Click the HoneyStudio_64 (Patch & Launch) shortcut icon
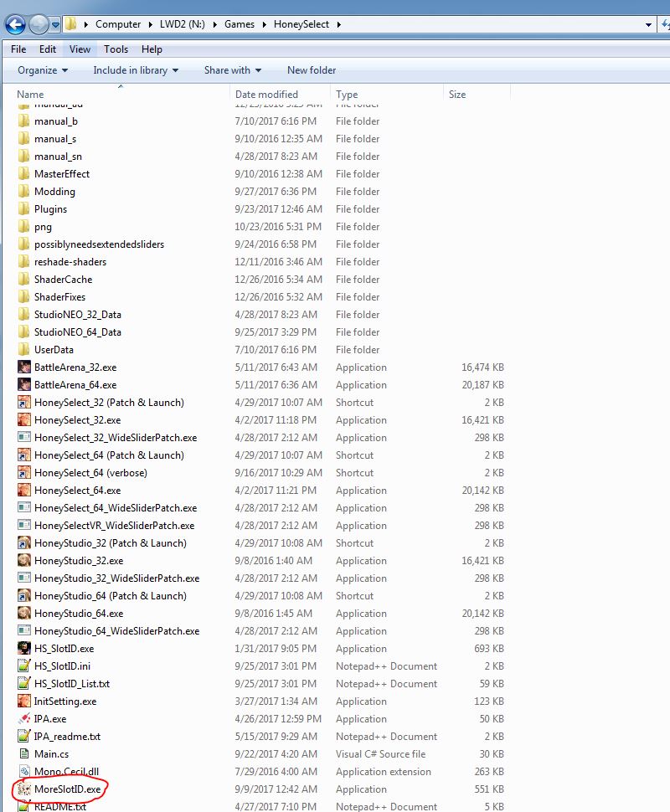Image resolution: width=670 pixels, height=812 pixels. point(23,596)
